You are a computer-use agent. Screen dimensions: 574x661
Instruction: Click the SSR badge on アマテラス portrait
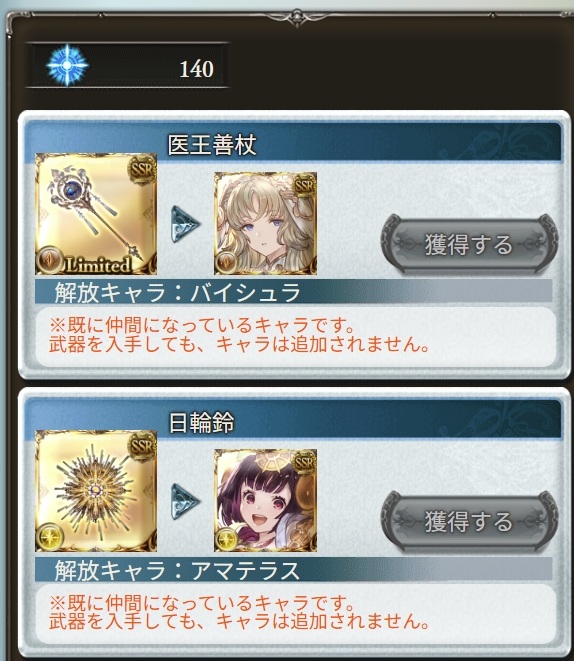[x=305, y=462]
